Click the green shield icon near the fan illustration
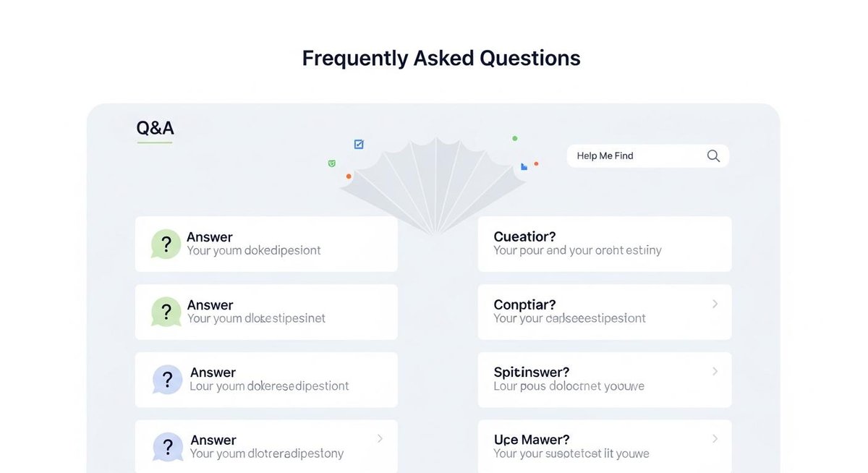 point(332,163)
